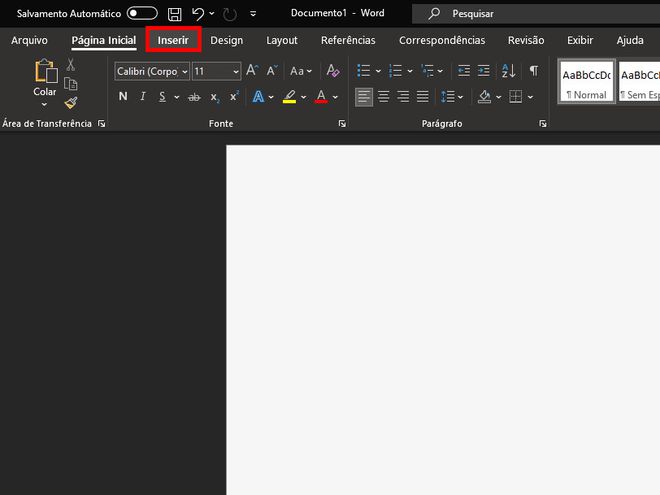Select the Format Painter brush
660x495 pixels.
71,102
